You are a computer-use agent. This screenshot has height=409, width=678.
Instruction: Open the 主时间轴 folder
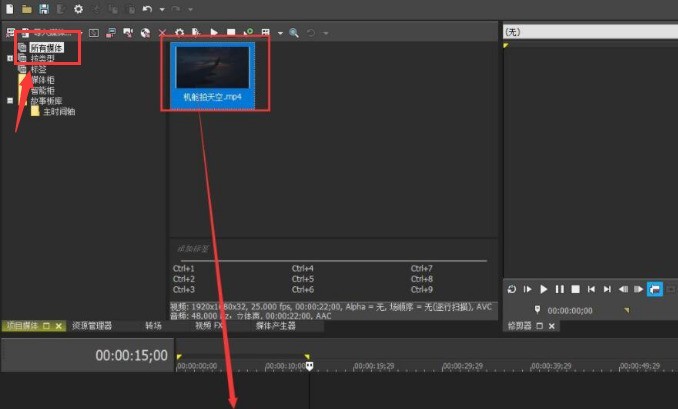pyautogui.click(x=59, y=112)
